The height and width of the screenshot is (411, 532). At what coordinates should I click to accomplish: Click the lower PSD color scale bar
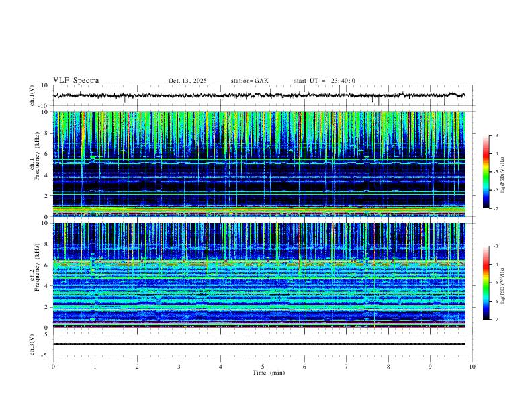point(486,283)
